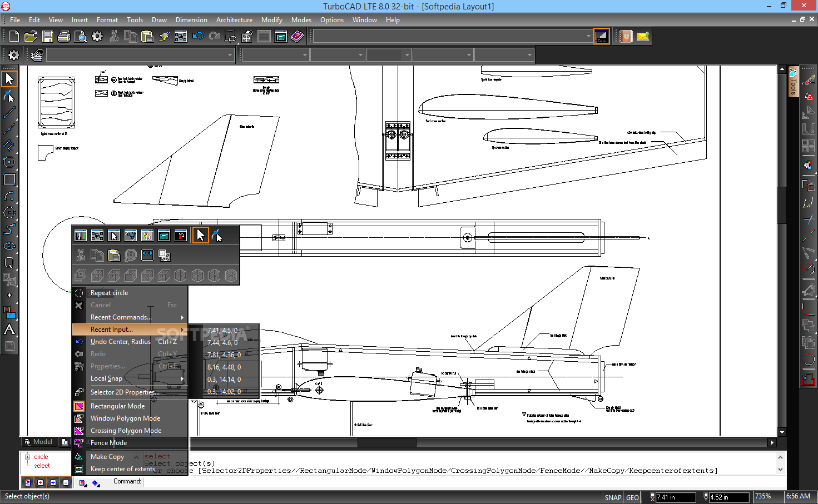Open a file using the folder icon
Image resolution: width=818 pixels, height=504 pixels.
pyautogui.click(x=31, y=37)
